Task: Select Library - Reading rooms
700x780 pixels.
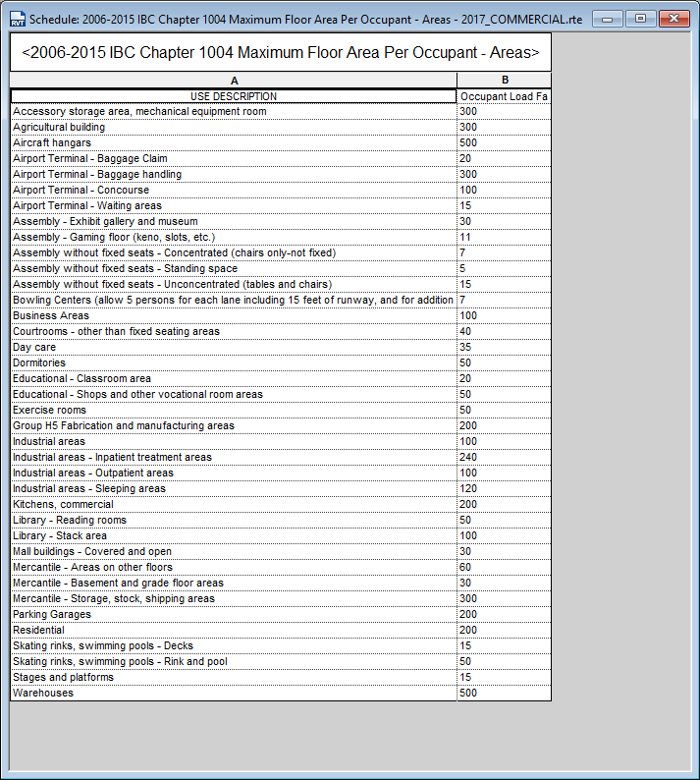Action: pos(234,520)
